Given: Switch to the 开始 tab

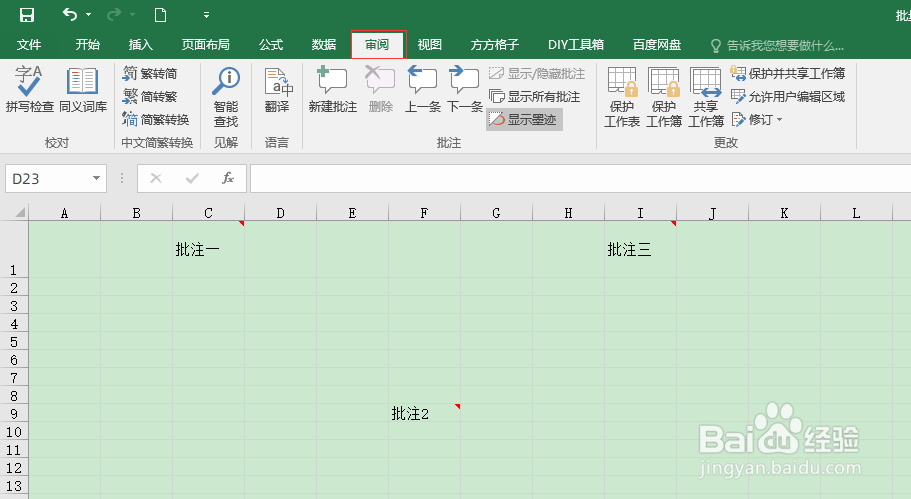Looking at the screenshot, I should pos(88,45).
